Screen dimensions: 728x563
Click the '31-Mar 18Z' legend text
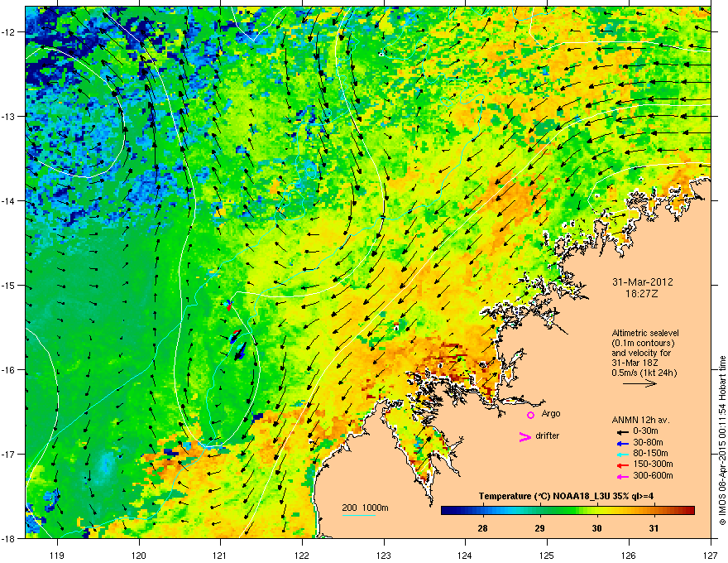point(635,363)
